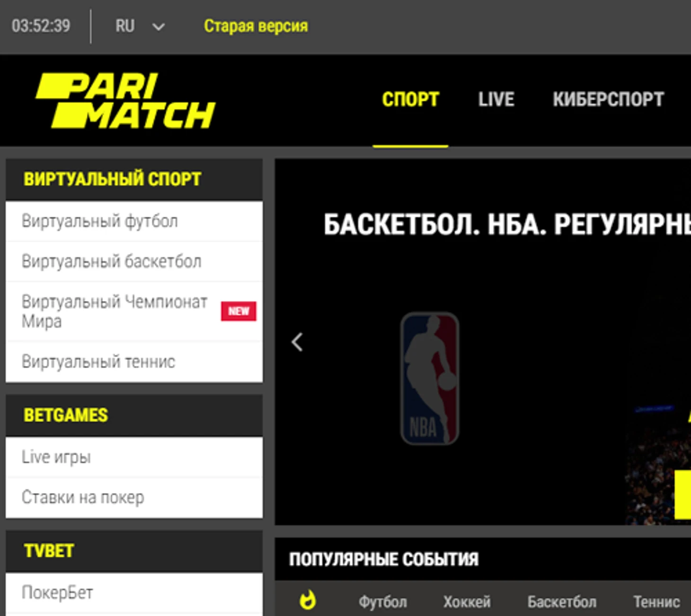
Task: Click the Parimatch logo
Action: (125, 100)
